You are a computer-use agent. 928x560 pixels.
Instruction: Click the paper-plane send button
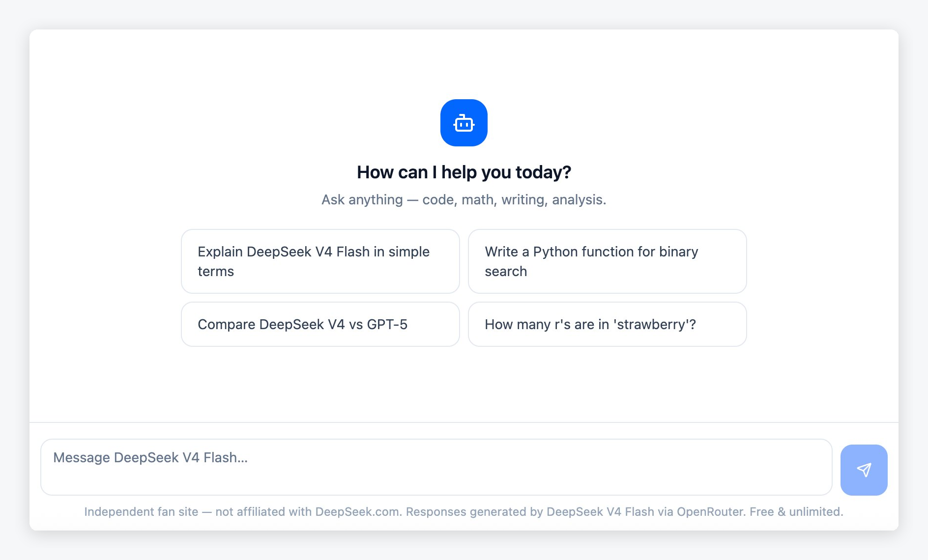[x=864, y=470]
